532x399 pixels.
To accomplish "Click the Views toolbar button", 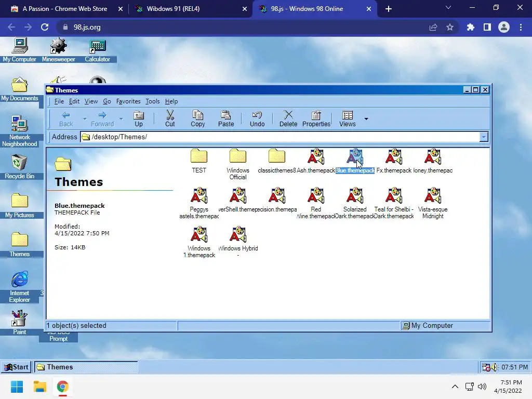I will [348, 119].
